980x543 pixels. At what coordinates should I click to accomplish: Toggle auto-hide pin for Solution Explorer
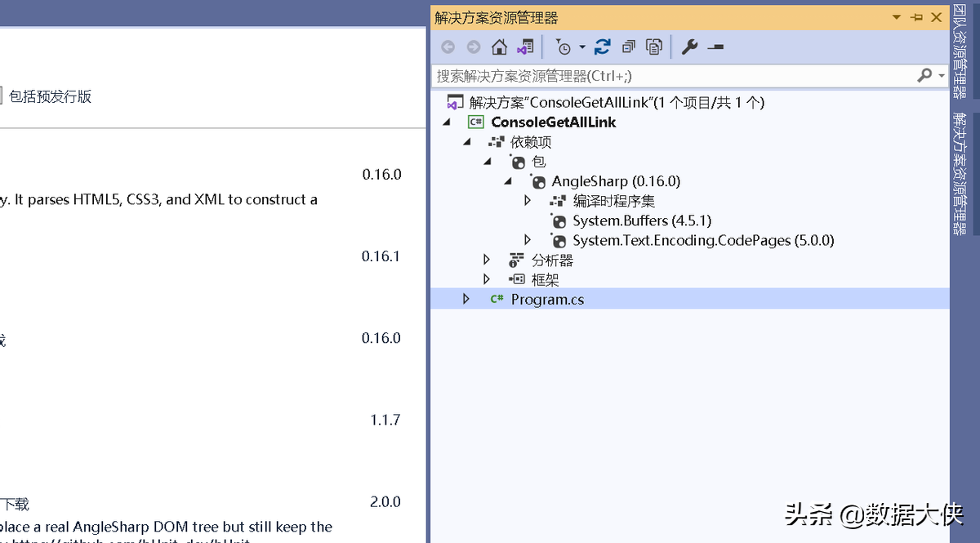[x=916, y=17]
